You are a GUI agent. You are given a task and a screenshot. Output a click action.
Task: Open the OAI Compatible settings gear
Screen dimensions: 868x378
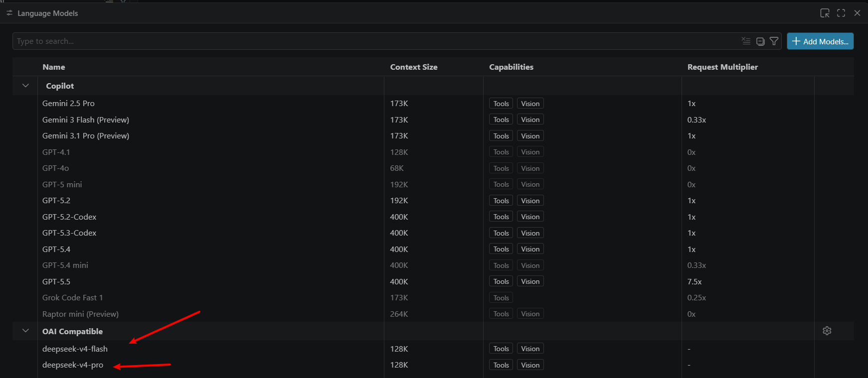pos(827,331)
